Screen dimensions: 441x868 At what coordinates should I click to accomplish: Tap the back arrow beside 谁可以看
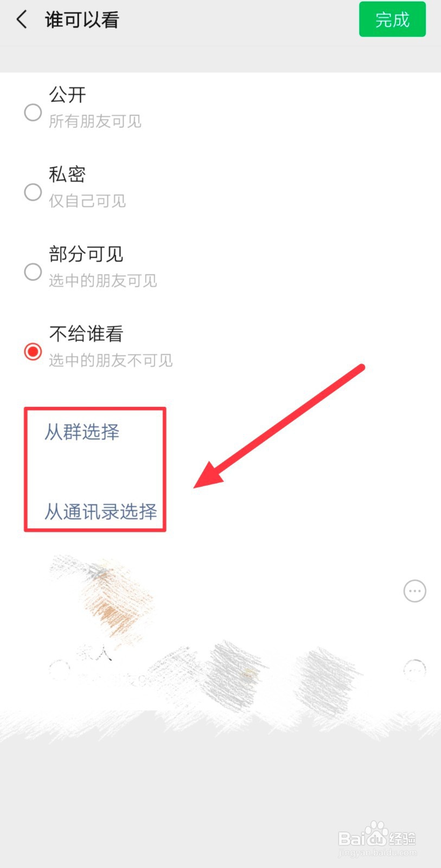coord(22,20)
